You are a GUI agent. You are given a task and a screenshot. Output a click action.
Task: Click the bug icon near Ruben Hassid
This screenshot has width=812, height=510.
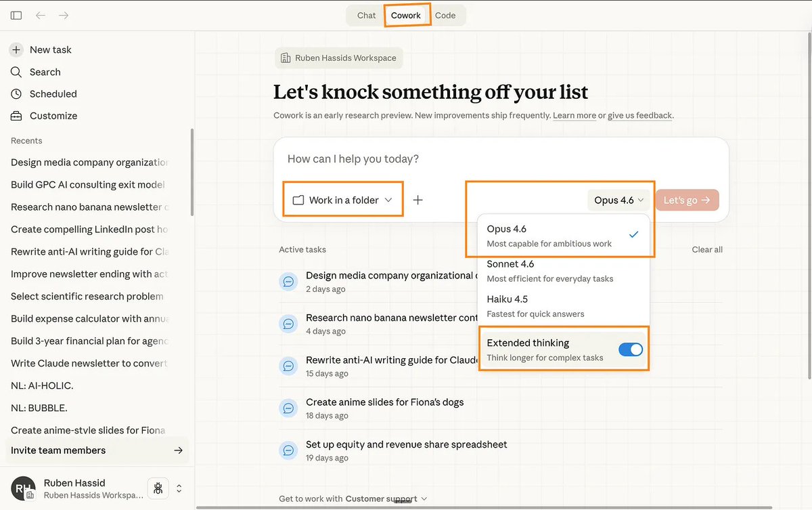(x=158, y=488)
